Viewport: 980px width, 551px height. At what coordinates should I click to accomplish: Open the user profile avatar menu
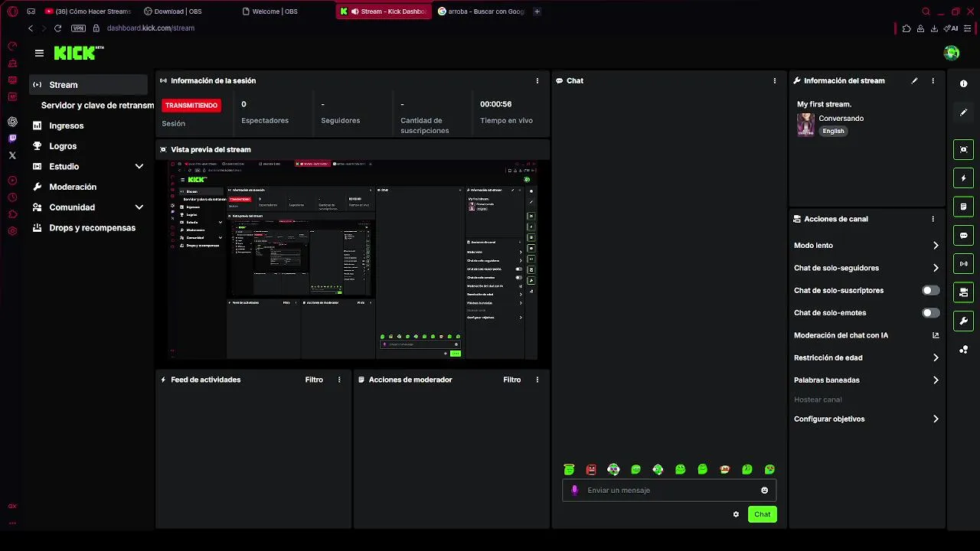click(952, 53)
